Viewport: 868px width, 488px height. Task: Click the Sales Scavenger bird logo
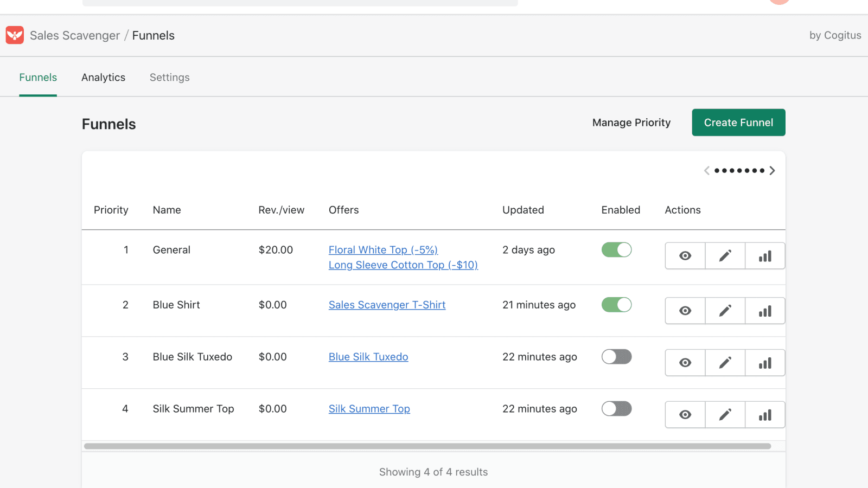[x=15, y=35]
